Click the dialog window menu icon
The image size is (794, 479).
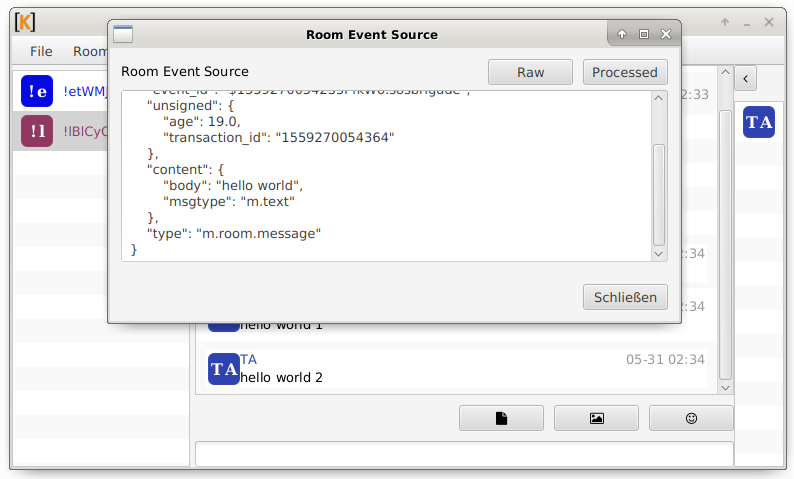click(123, 35)
